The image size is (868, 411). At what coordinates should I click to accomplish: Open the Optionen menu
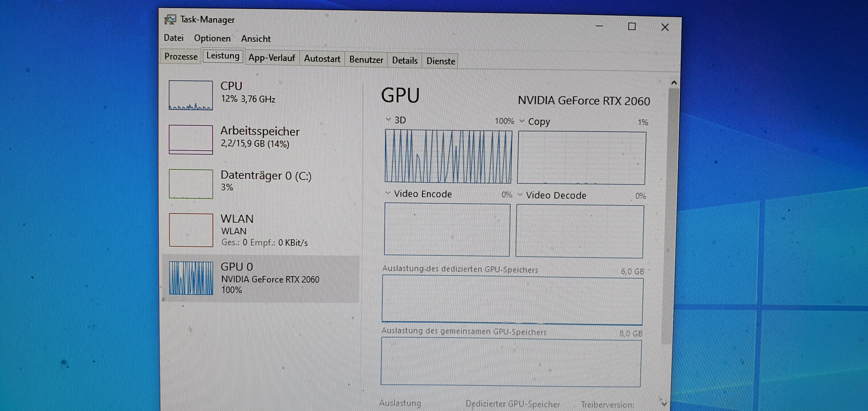coord(212,38)
